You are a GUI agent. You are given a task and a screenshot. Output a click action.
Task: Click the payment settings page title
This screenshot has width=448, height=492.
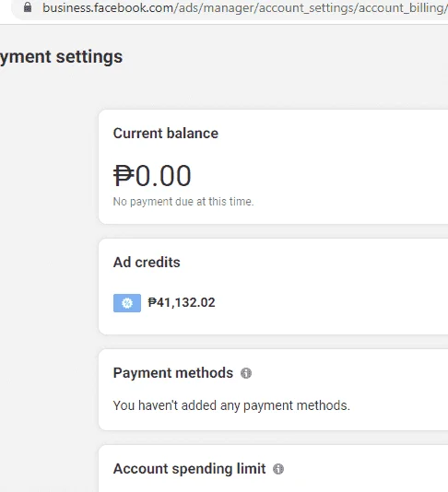61,57
